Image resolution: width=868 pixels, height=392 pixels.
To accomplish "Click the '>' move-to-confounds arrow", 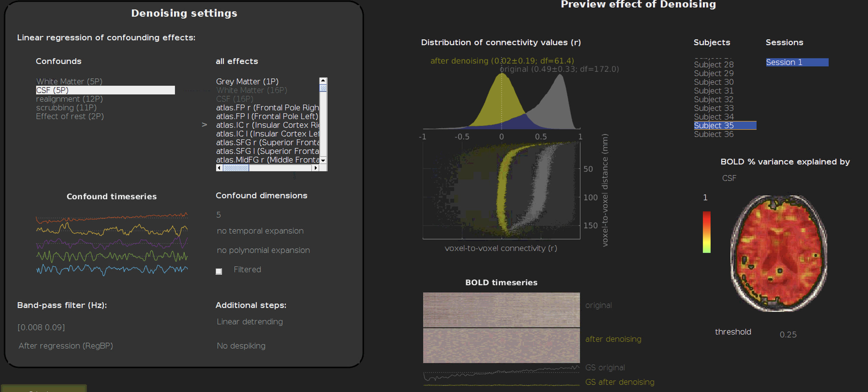I will [204, 125].
